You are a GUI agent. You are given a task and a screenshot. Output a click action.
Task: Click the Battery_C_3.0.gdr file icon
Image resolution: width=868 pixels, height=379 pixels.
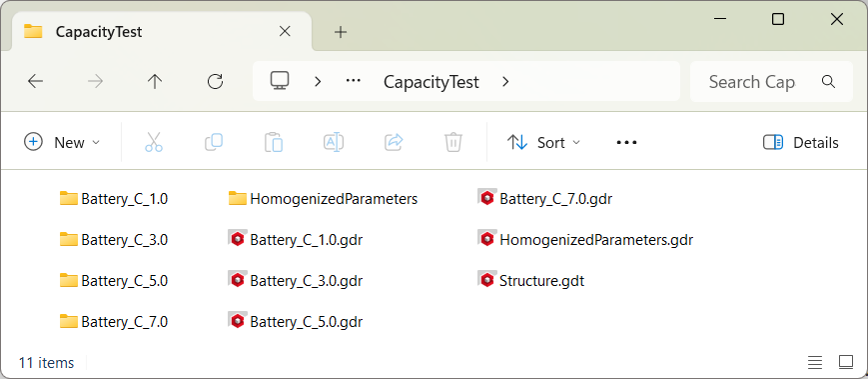click(237, 280)
